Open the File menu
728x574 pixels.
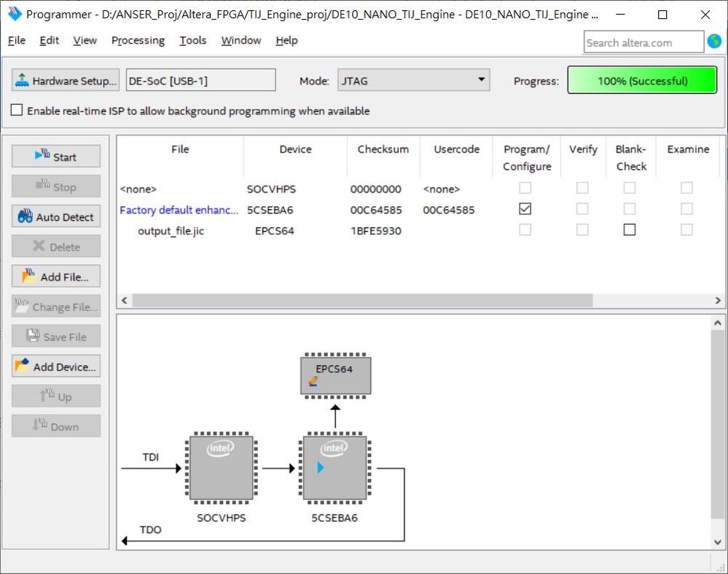(x=17, y=40)
